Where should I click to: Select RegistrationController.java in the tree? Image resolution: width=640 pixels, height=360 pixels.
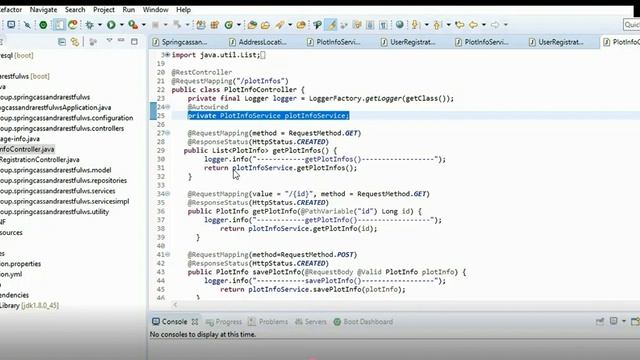[39, 160]
